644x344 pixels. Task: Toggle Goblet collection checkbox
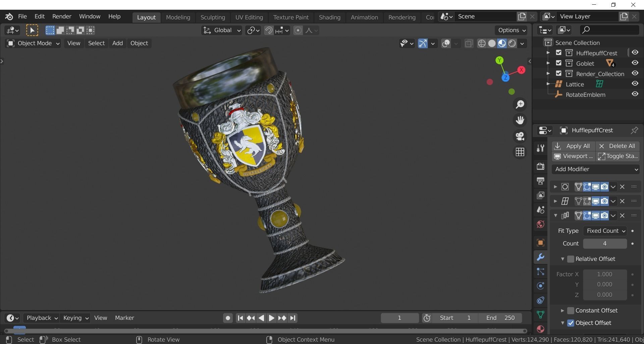pos(558,63)
